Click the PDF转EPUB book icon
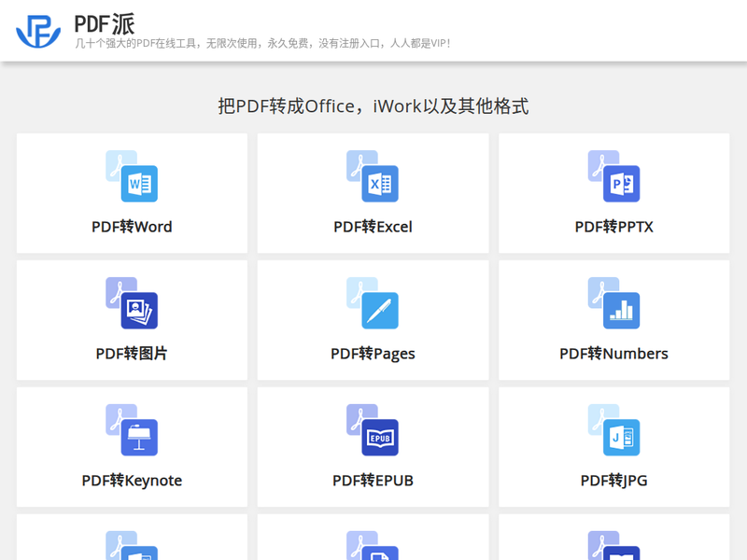The width and height of the screenshot is (747, 560). (x=373, y=430)
